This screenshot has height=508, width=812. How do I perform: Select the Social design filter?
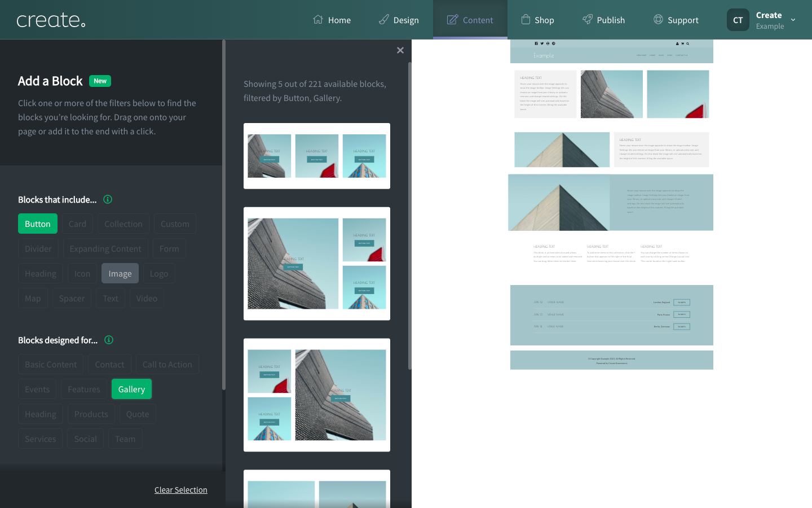tap(86, 439)
